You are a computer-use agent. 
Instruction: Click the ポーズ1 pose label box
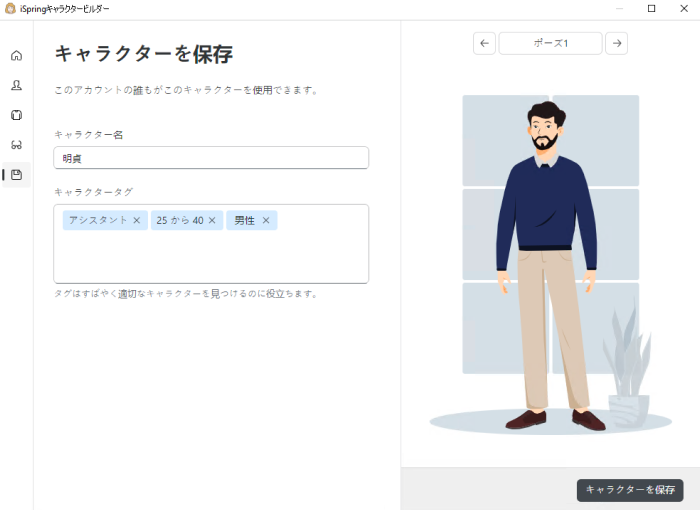click(x=550, y=43)
